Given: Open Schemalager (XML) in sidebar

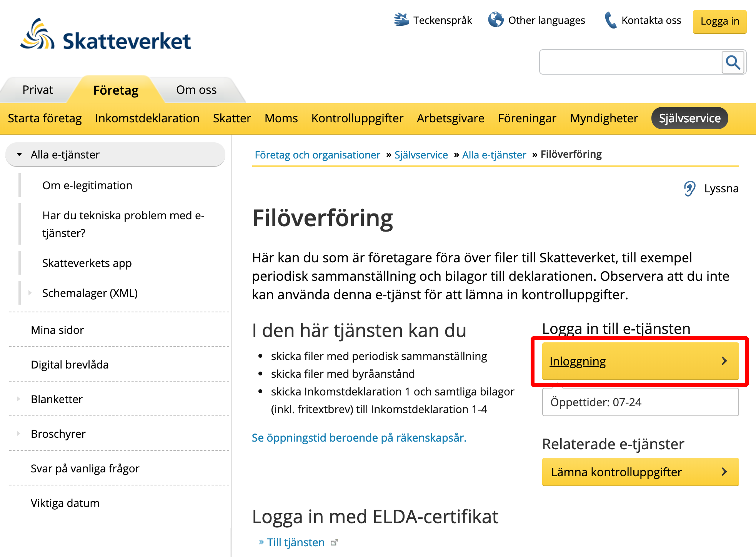Looking at the screenshot, I should coord(90,293).
